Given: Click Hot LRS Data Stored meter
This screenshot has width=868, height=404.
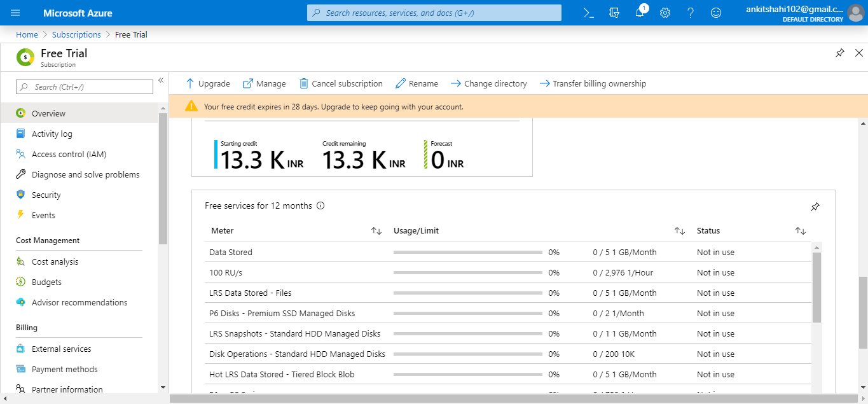Looking at the screenshot, I should coord(282,374).
